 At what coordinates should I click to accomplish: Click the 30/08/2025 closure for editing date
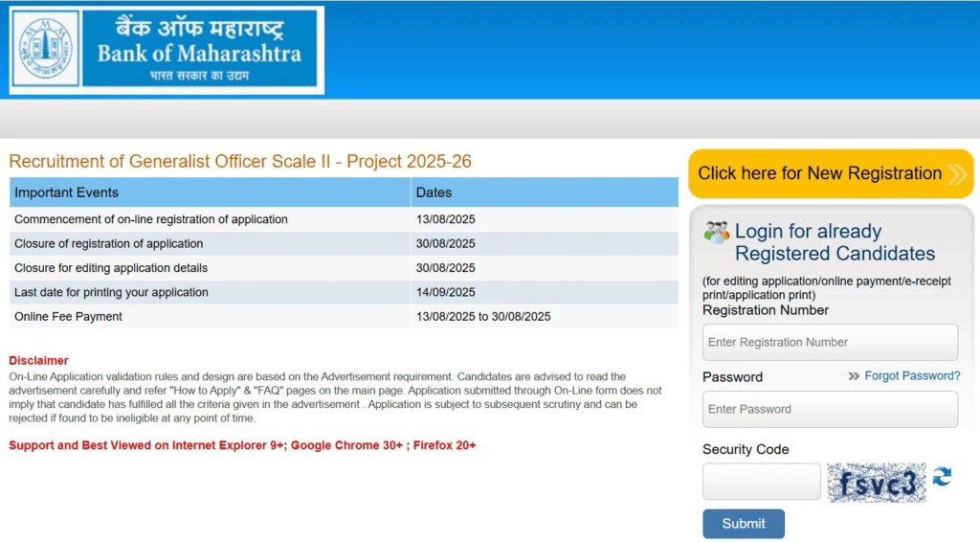click(x=446, y=268)
